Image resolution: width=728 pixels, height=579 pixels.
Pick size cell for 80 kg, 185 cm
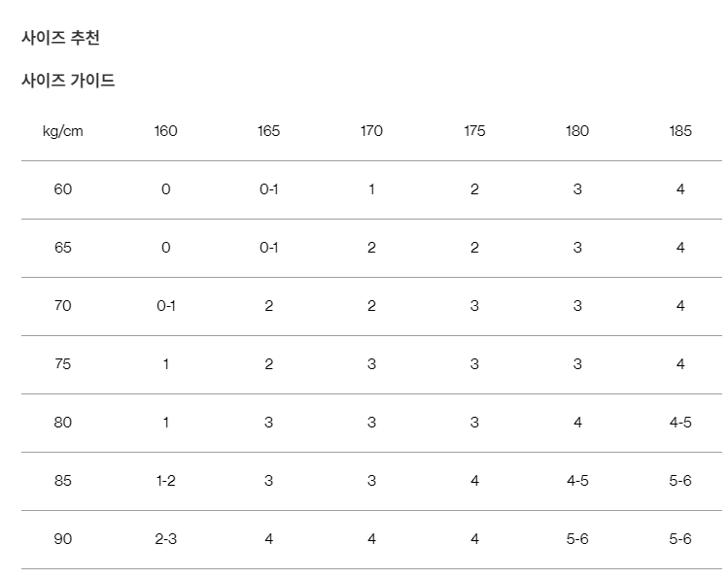pyautogui.click(x=680, y=423)
